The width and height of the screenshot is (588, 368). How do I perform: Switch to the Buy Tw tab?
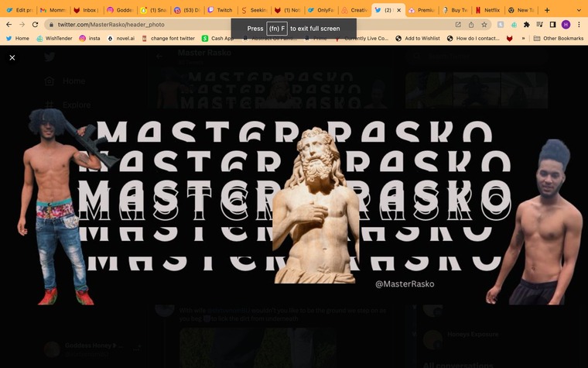coord(455,10)
